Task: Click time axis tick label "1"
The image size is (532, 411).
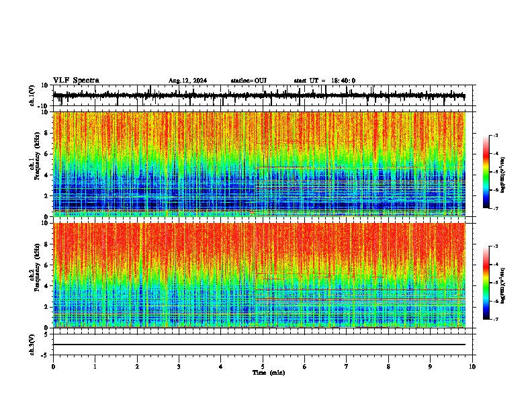Action: [95, 367]
